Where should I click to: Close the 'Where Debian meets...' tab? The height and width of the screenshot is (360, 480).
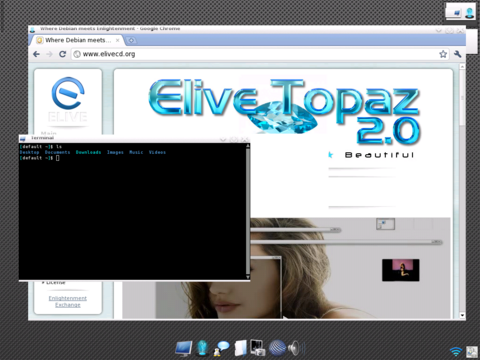coord(118,40)
